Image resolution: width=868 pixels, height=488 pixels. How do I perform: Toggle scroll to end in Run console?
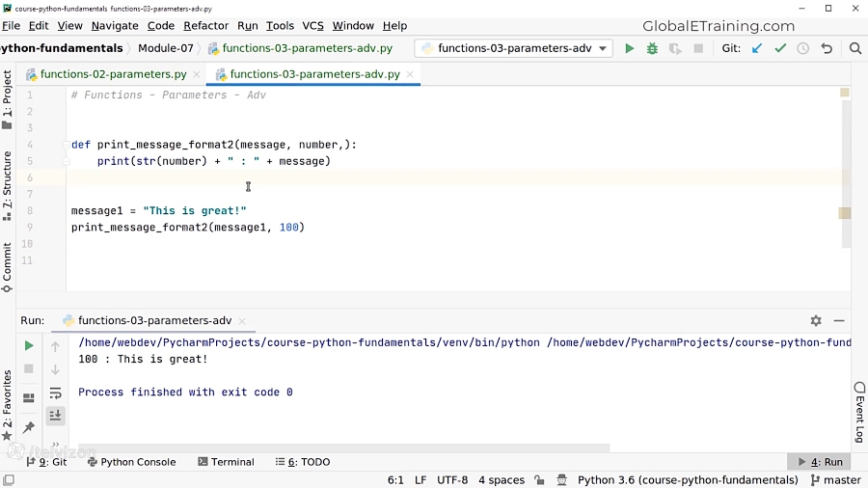point(55,416)
